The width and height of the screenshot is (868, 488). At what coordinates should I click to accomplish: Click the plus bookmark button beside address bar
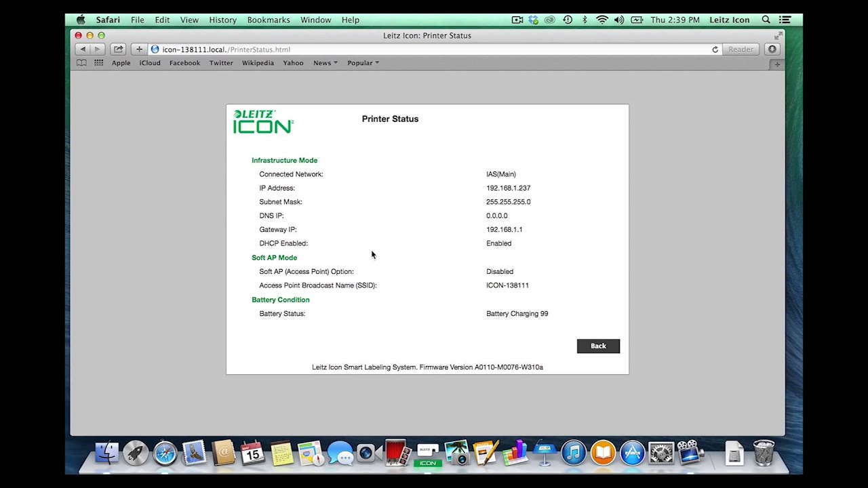click(139, 49)
